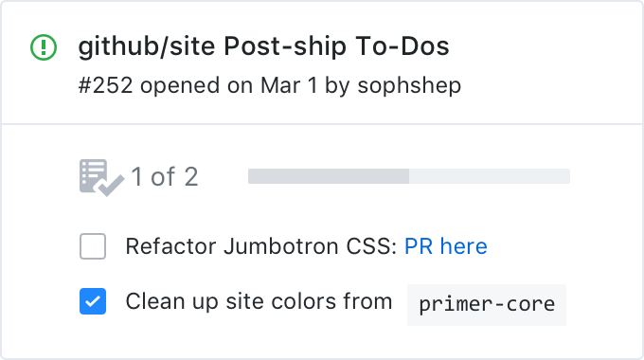This screenshot has width=644, height=360.
Task: Click the author name sophshep
Action: tap(409, 86)
